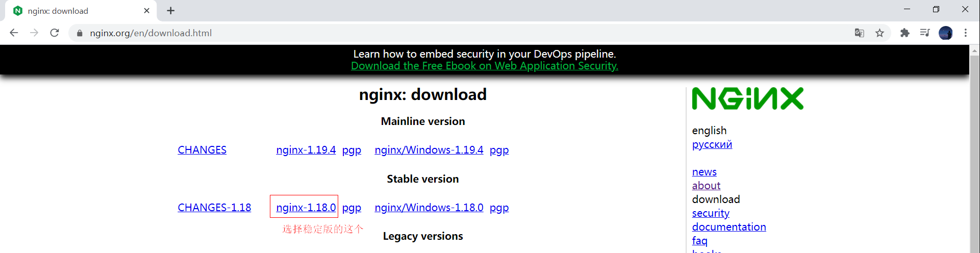Open a new browser tab
The width and height of the screenshot is (980, 253).
[170, 11]
